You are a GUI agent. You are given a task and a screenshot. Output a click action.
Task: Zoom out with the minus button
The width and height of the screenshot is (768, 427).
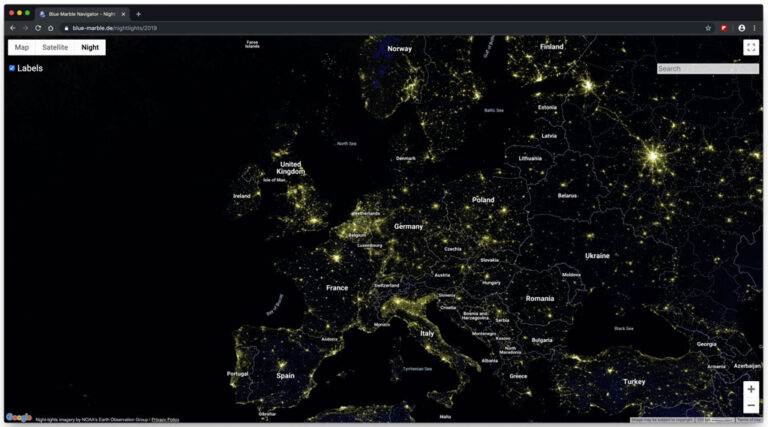coord(751,405)
